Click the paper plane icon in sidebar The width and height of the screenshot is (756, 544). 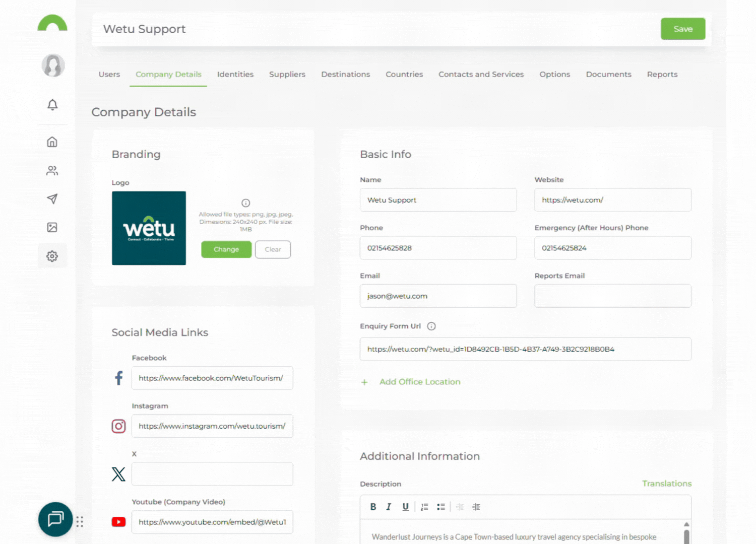pos(52,199)
